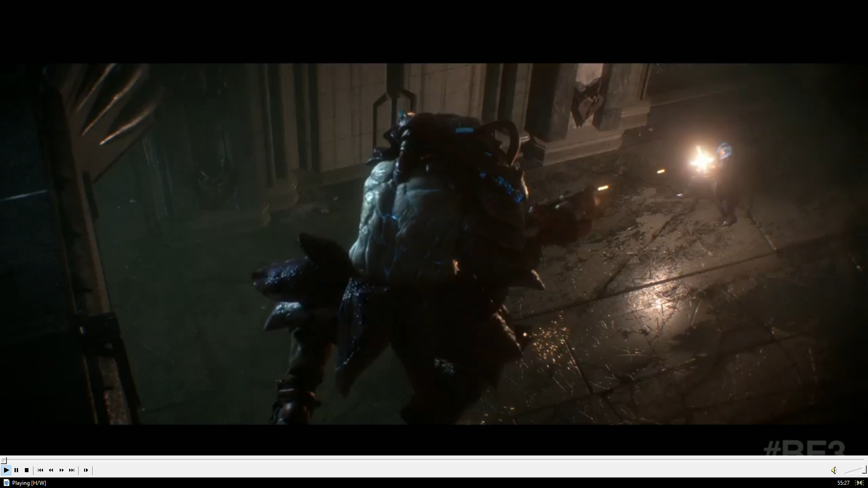This screenshot has height=488, width=868.
Task: Click the seek bar track
Action: coord(434,460)
